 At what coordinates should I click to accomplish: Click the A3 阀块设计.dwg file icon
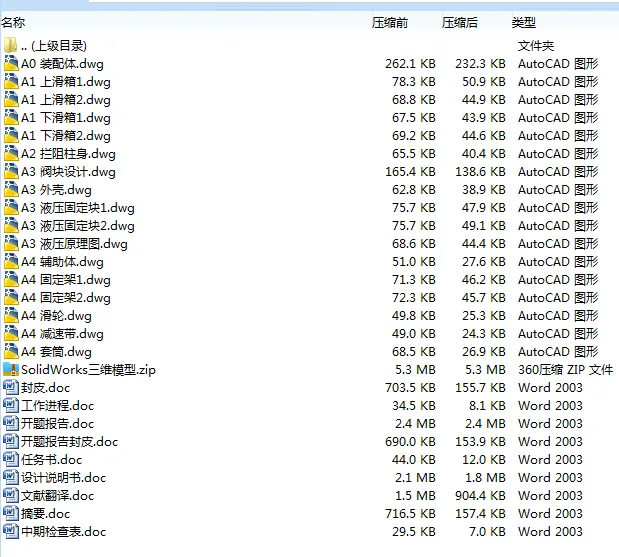(11, 172)
